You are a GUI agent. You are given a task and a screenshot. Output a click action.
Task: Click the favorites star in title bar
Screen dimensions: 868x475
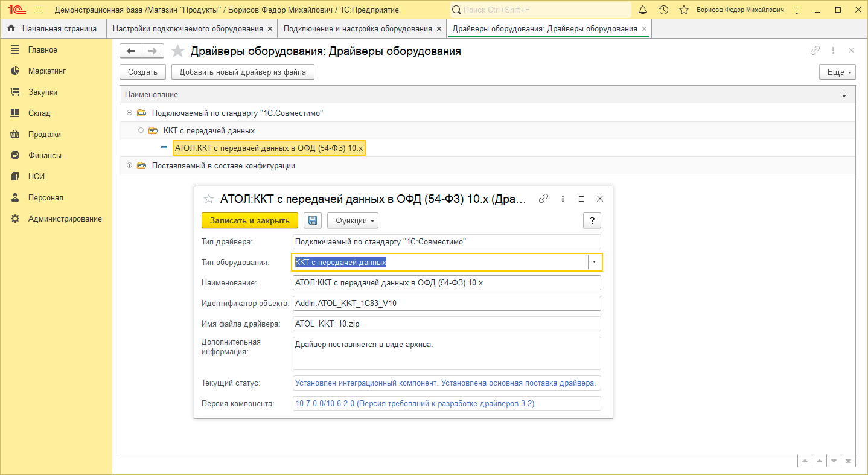[683, 10]
